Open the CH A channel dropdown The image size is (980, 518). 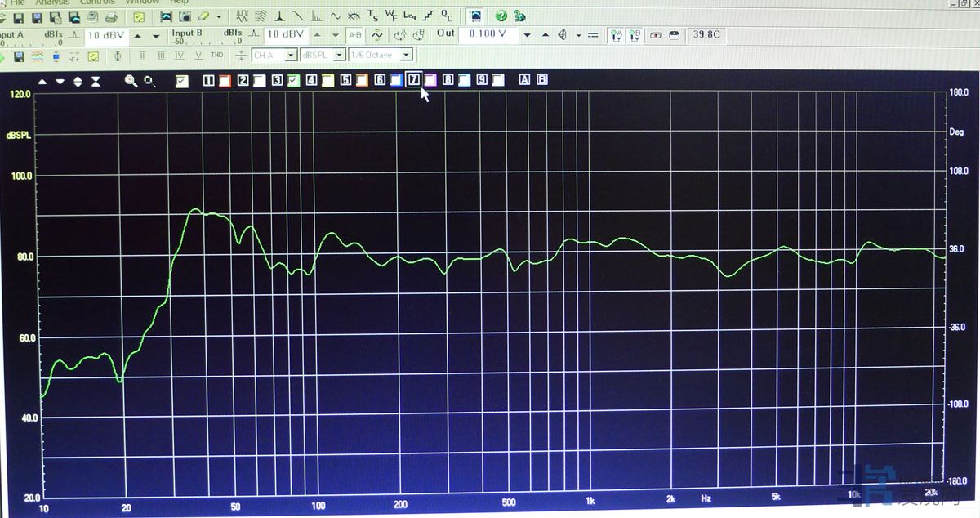[274, 56]
